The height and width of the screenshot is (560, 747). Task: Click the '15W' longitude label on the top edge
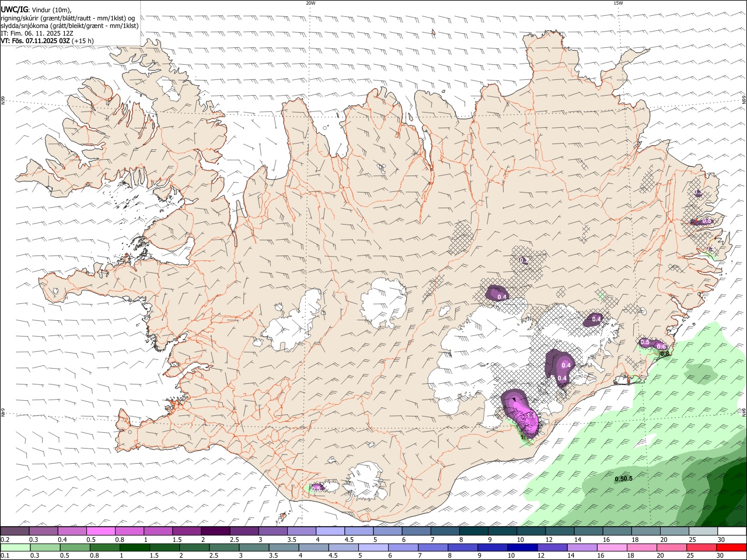click(x=618, y=3)
